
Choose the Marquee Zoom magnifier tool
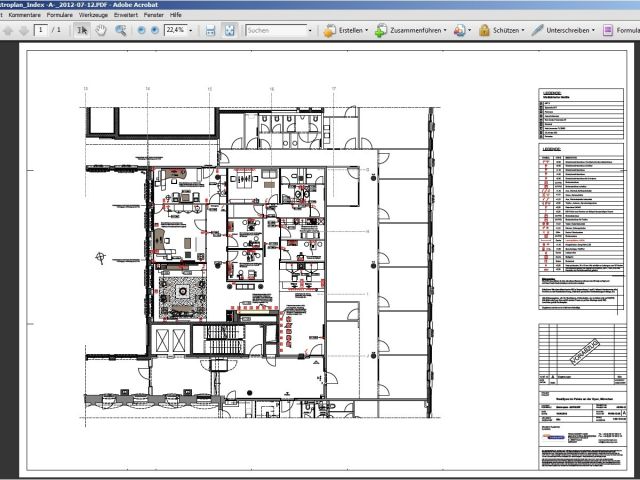click(120, 31)
